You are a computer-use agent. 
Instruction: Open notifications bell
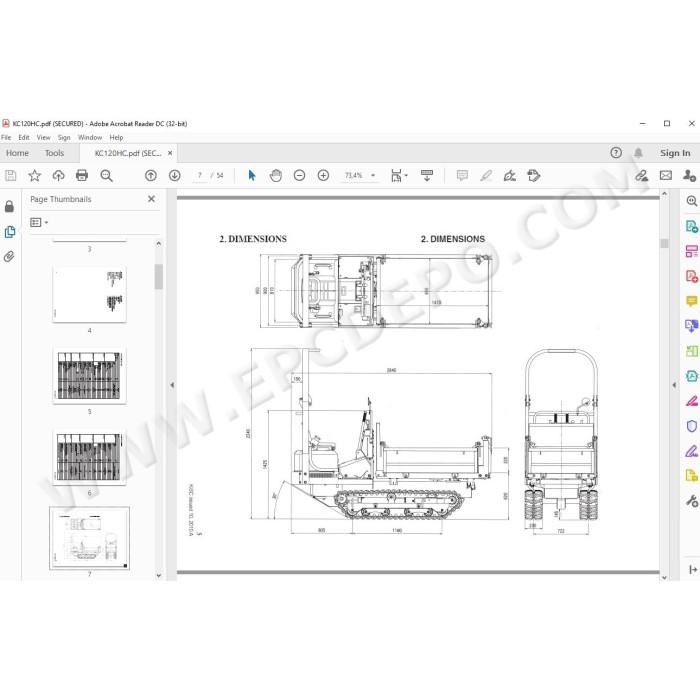[x=638, y=153]
